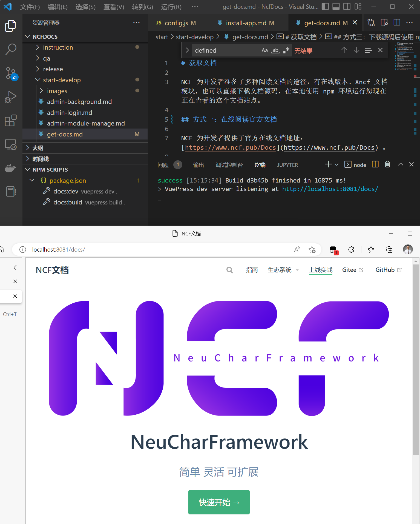Expand replace toggle in find widget
This screenshot has height=524, width=420.
[x=187, y=50]
